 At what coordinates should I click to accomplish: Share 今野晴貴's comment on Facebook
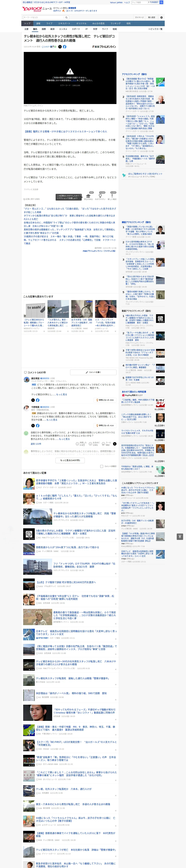(x=38, y=426)
